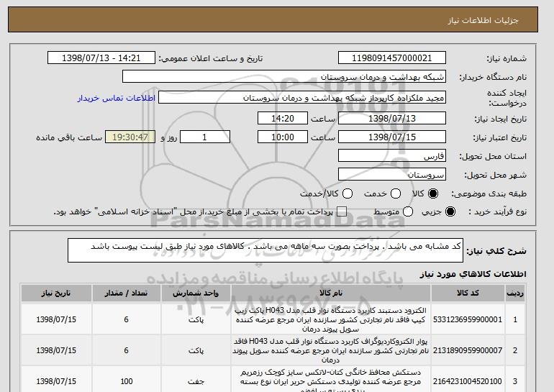Viewport: 554px width, 392px height.
Task: Click the واحد شمارش column header
Action: 196,293
